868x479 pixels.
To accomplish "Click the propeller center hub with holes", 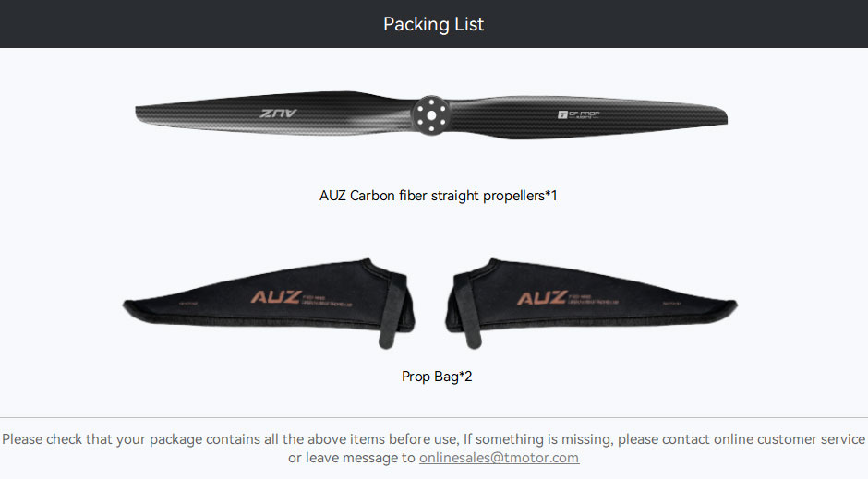I will tap(430, 115).
